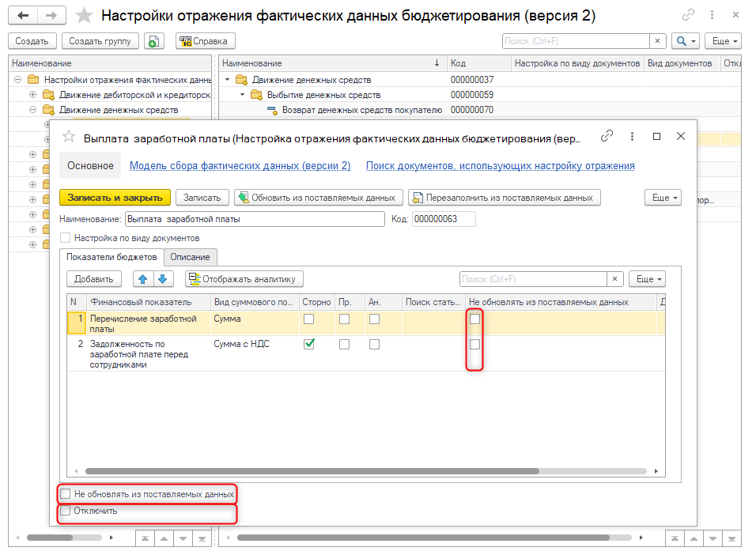Enable the Отключить checkbox
This screenshot has height=555, width=756.
click(x=66, y=511)
